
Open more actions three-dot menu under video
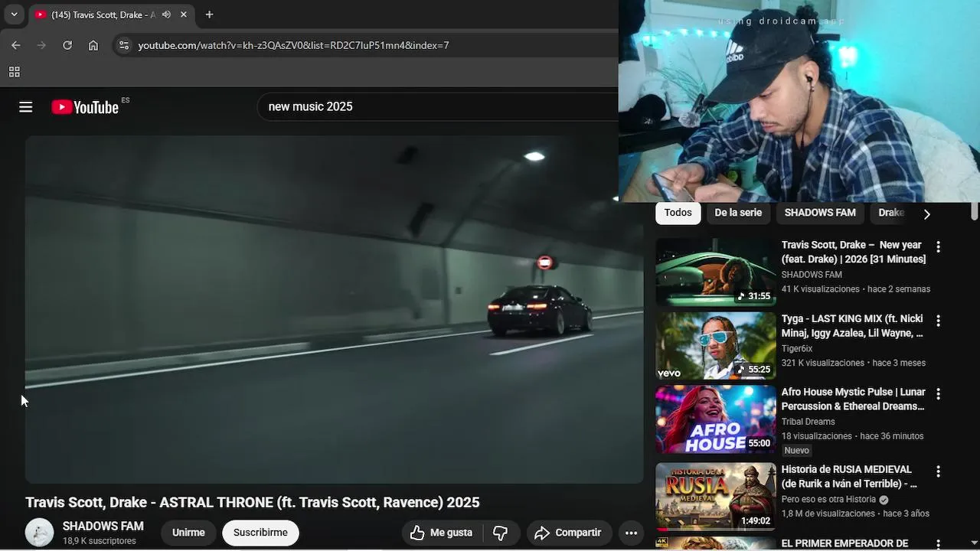click(x=631, y=533)
